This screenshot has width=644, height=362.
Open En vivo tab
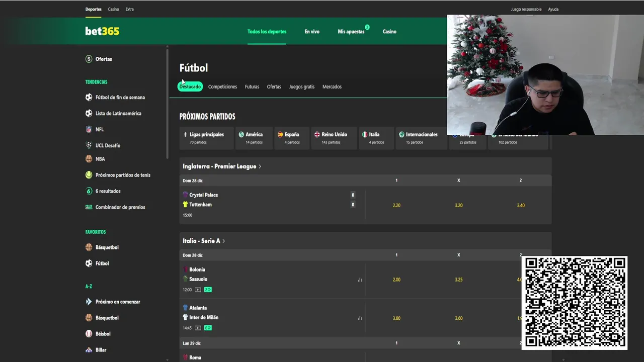(x=312, y=31)
